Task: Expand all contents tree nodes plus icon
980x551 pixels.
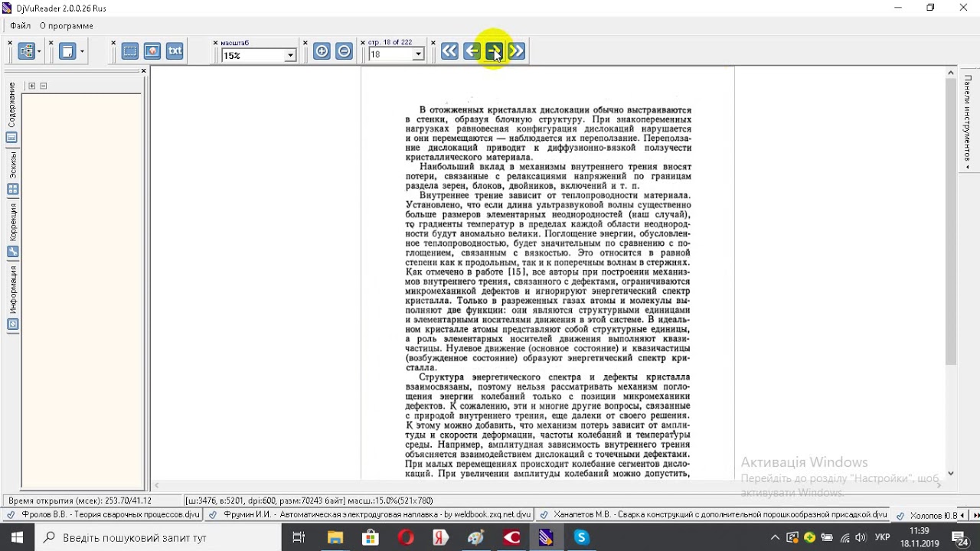Action: pos(31,86)
